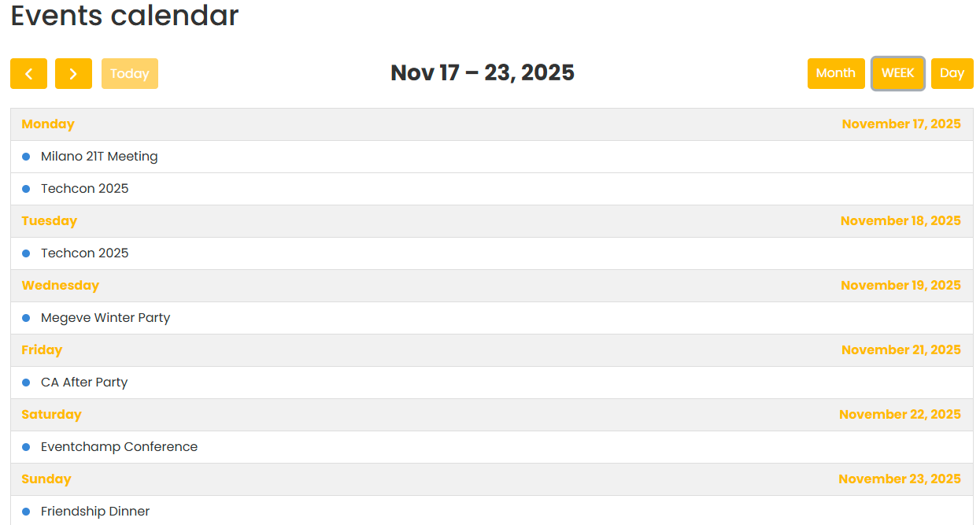Advance to next week arrow
This screenshot has height=525, width=980.
tap(73, 74)
